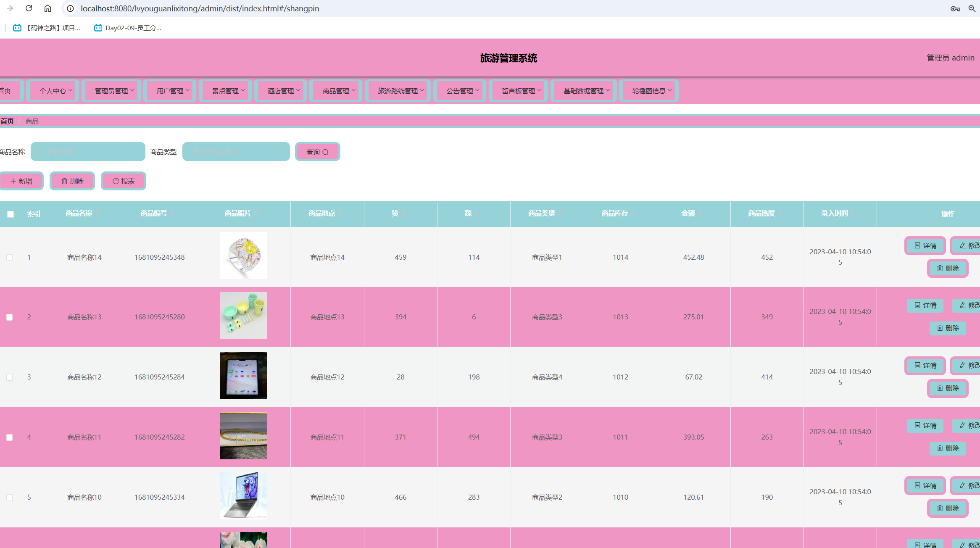Image resolution: width=980 pixels, height=548 pixels.
Task: Click the password key icon in address bar
Action: (x=955, y=8)
